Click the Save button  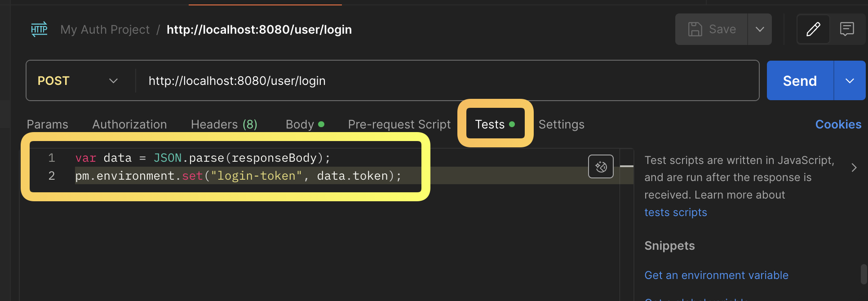click(712, 29)
